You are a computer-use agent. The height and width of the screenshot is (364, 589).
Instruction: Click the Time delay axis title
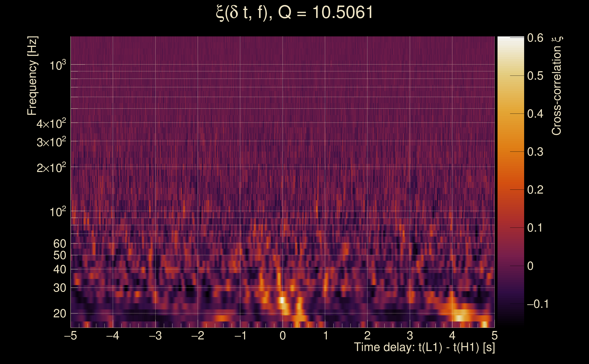coord(424,347)
